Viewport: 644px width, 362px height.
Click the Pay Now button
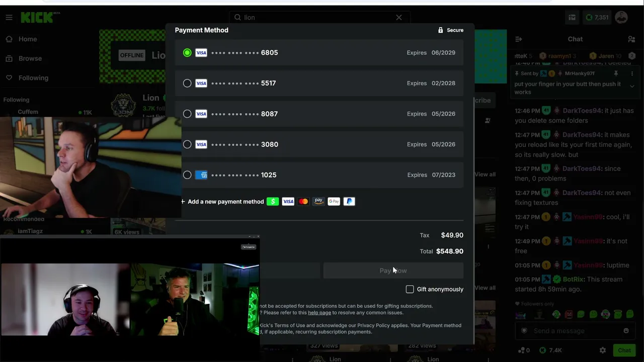(393, 270)
